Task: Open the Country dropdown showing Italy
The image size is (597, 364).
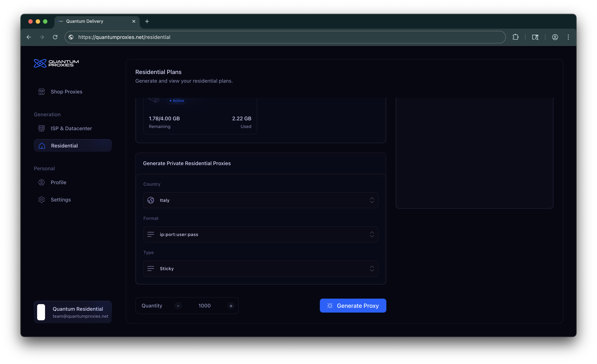Action: [x=260, y=200]
